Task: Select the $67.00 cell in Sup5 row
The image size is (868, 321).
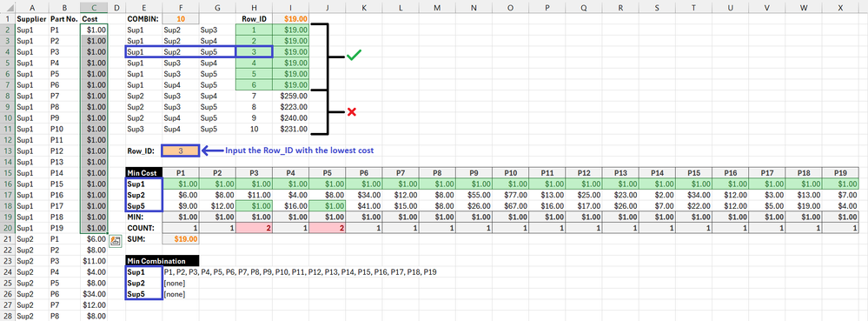Action: 510,205
